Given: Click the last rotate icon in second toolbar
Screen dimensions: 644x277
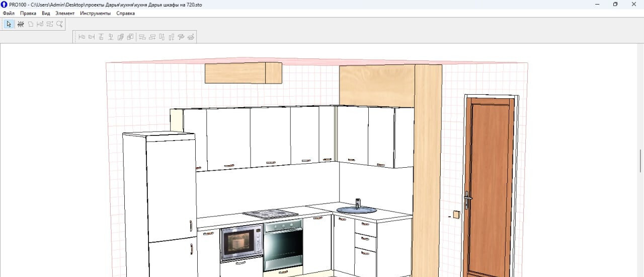Looking at the screenshot, I should pyautogui.click(x=191, y=37).
